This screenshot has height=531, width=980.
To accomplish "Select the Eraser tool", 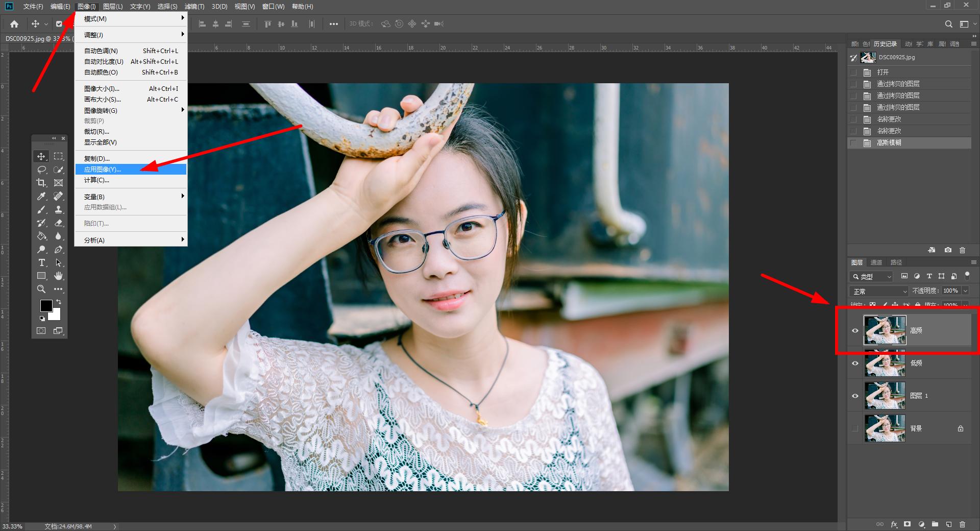I will [x=59, y=223].
